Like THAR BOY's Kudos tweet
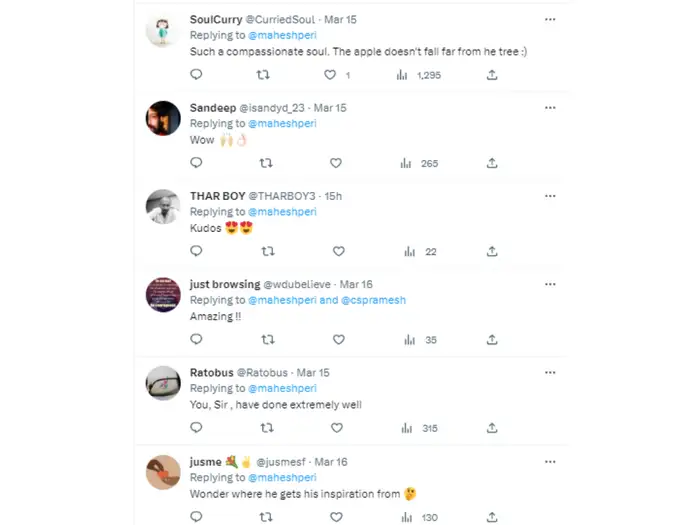This screenshot has width=700, height=525. [338, 252]
